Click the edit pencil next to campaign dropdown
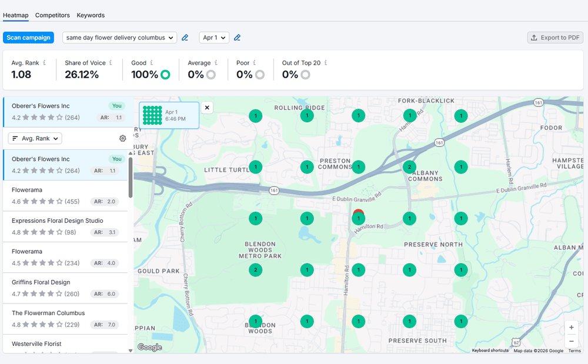The width and height of the screenshot is (588, 364). coord(185,37)
